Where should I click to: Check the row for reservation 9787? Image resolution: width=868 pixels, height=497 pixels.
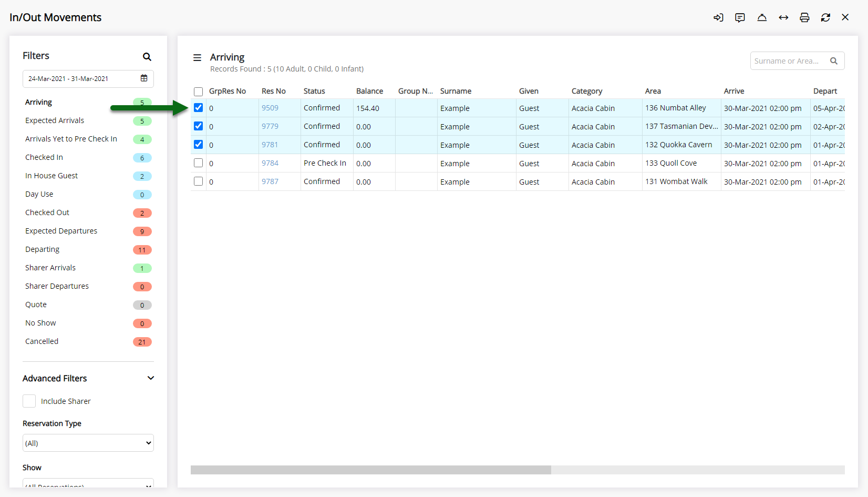(198, 181)
